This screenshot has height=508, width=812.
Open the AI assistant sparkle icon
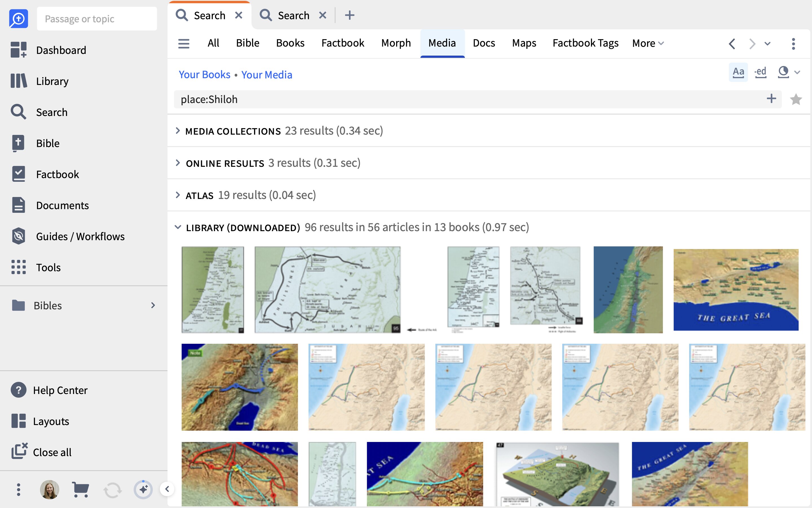click(143, 490)
